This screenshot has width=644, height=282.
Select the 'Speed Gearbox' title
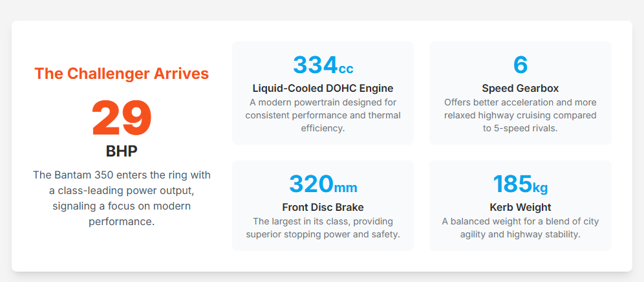(521, 88)
